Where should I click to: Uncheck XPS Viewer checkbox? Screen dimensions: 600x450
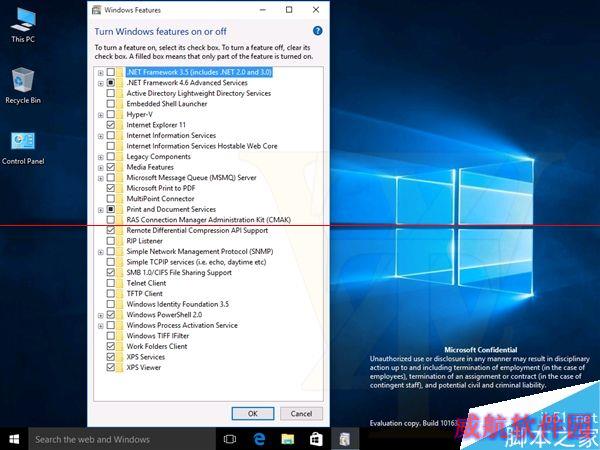(111, 367)
